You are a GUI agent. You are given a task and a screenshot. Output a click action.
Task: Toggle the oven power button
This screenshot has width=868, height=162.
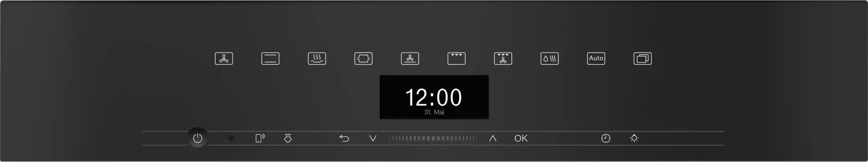[x=198, y=138]
